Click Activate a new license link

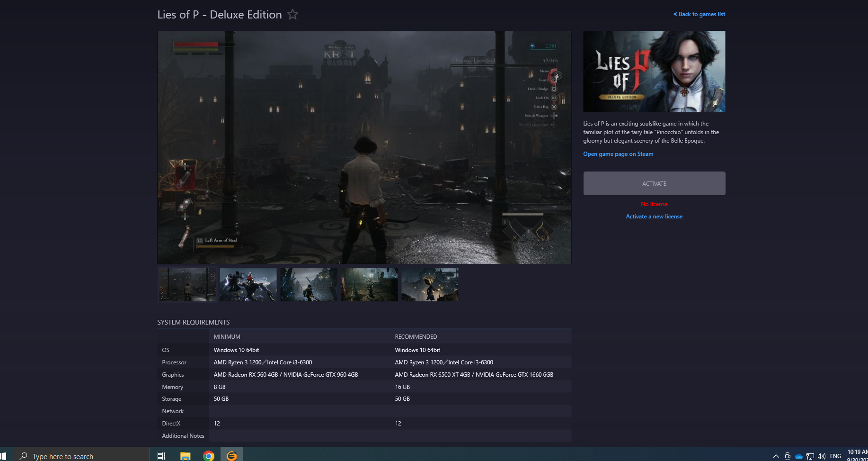pyautogui.click(x=654, y=217)
